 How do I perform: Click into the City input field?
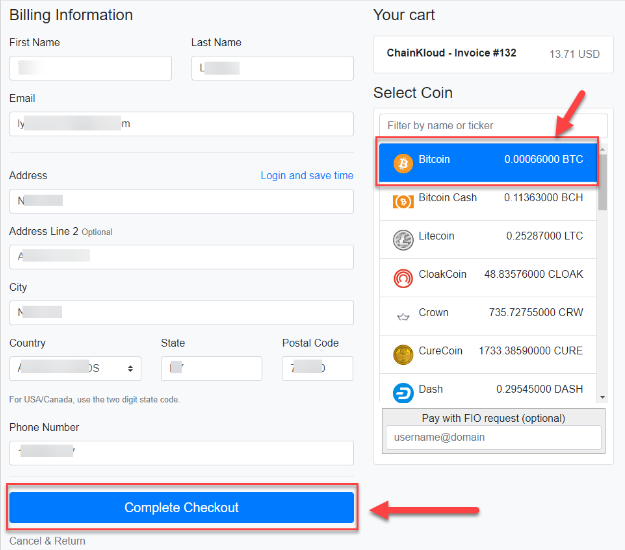click(181, 312)
